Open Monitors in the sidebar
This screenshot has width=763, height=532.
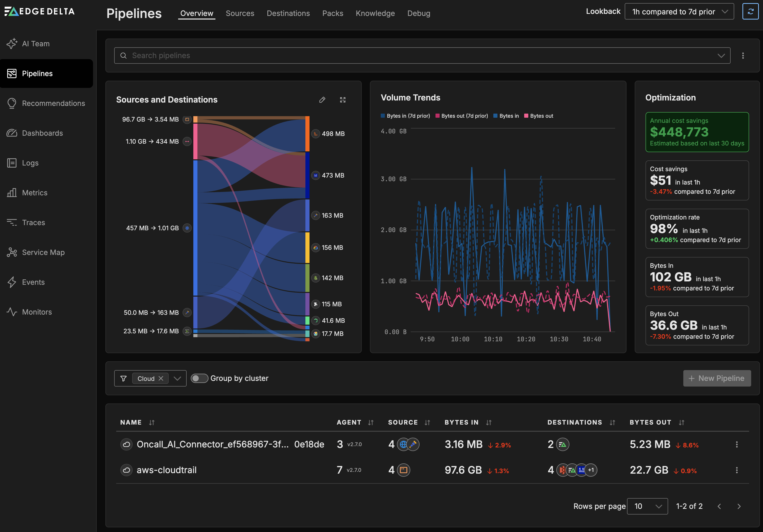pyautogui.click(x=37, y=312)
